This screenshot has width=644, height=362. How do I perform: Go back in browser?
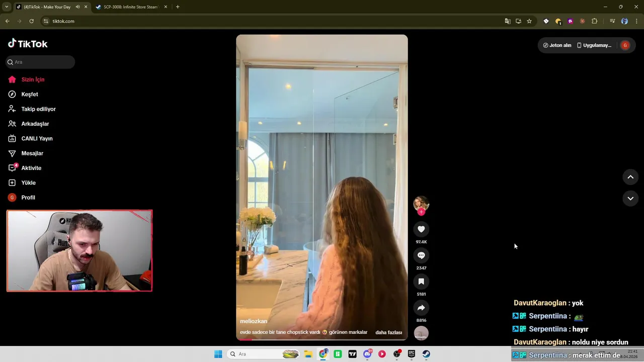pos(7,21)
